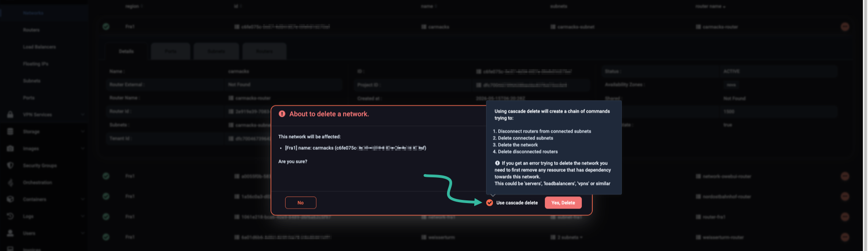The width and height of the screenshot is (868, 251).
Task: Select the Details tab
Action: [x=126, y=52]
